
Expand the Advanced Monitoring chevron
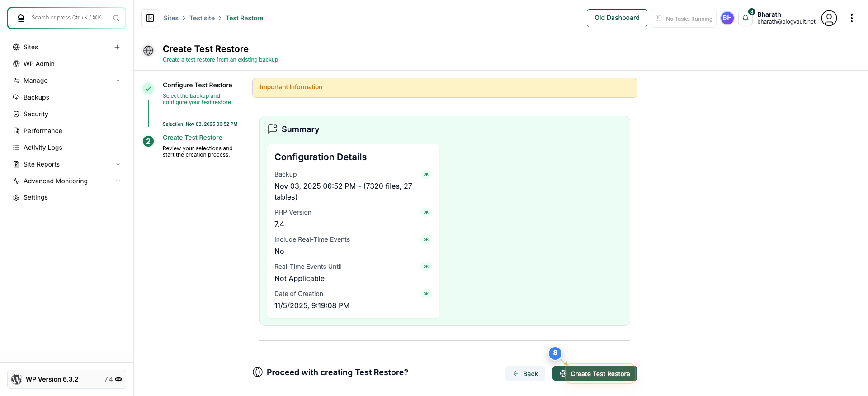pyautogui.click(x=118, y=181)
